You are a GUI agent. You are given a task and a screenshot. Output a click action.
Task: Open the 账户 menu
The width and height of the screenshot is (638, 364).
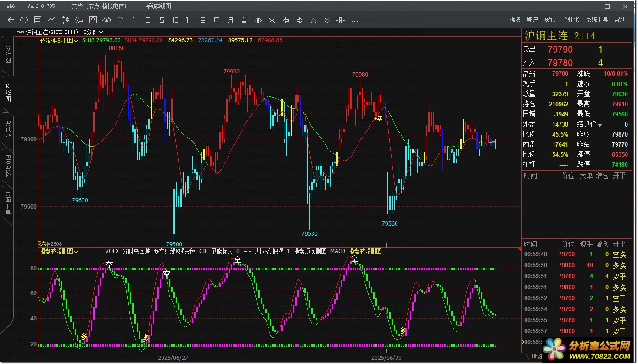(x=532, y=19)
